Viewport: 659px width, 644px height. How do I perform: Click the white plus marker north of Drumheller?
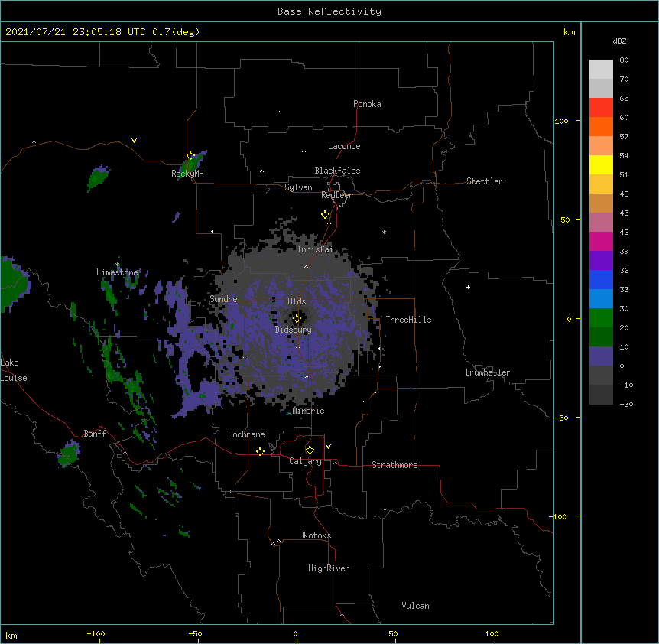(x=468, y=287)
